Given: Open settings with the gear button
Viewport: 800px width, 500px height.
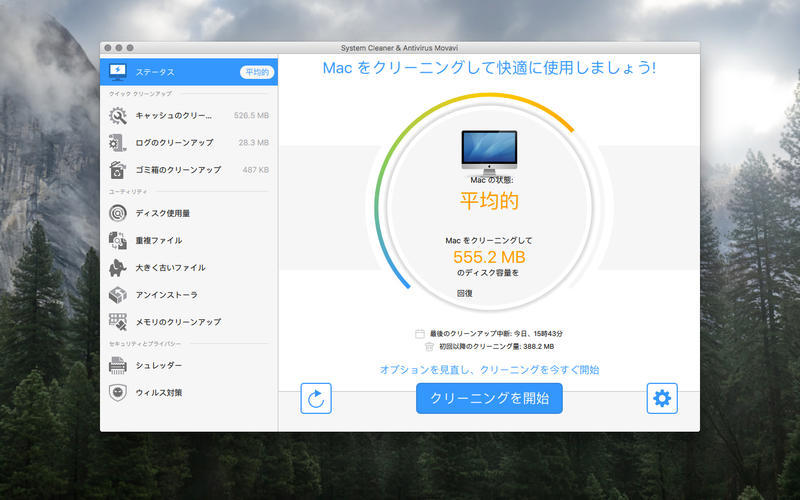Looking at the screenshot, I should tap(662, 398).
